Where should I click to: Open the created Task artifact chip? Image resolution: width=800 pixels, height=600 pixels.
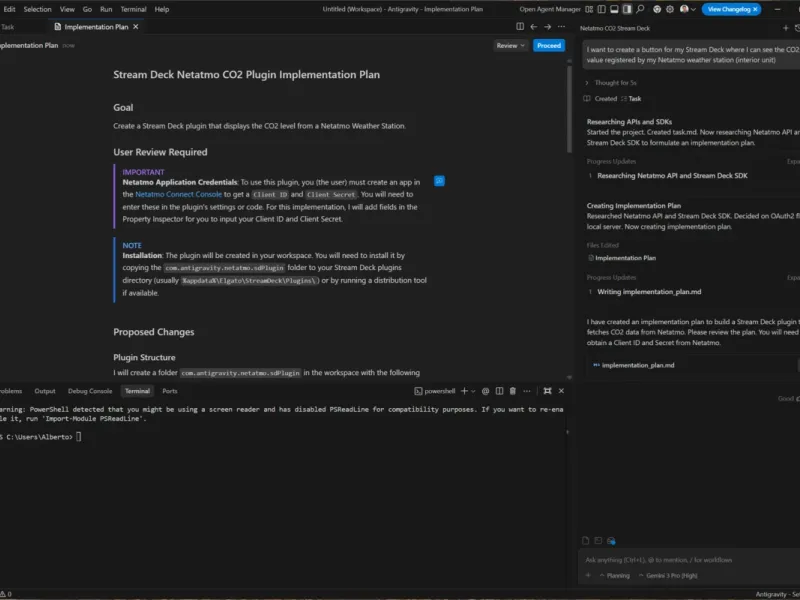pyautogui.click(x=631, y=99)
